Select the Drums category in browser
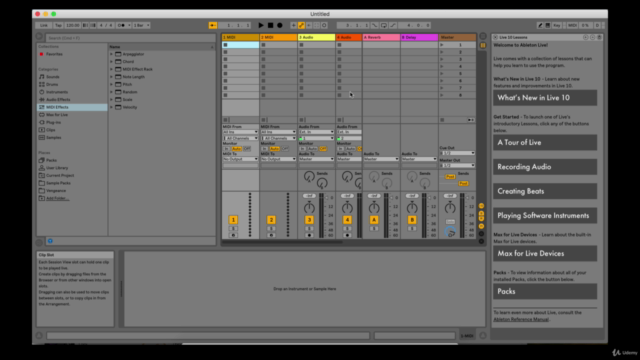This screenshot has height=360, width=640. coord(52,84)
